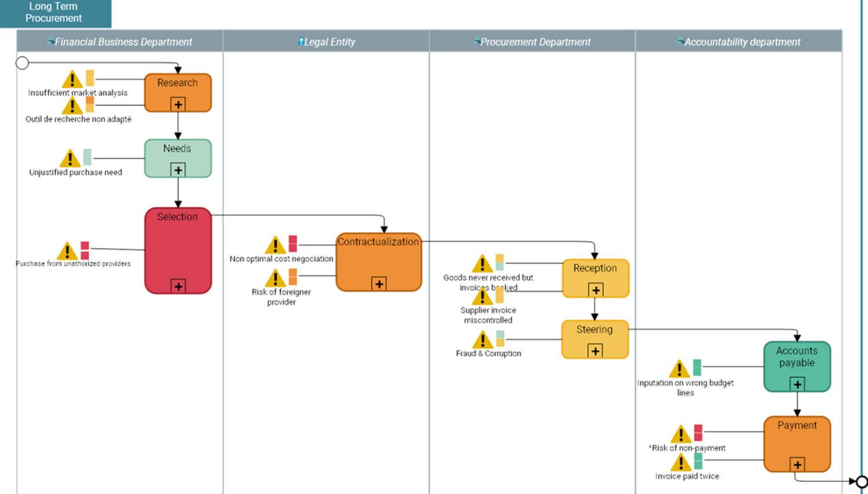Select the Unjustified purchase need warning icon
The height and width of the screenshot is (494, 868).
[x=70, y=158]
